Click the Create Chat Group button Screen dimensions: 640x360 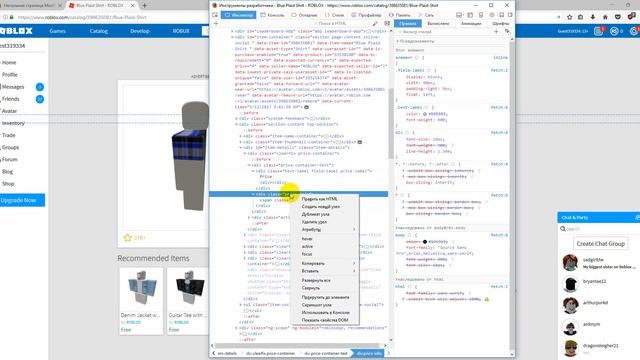600,244
